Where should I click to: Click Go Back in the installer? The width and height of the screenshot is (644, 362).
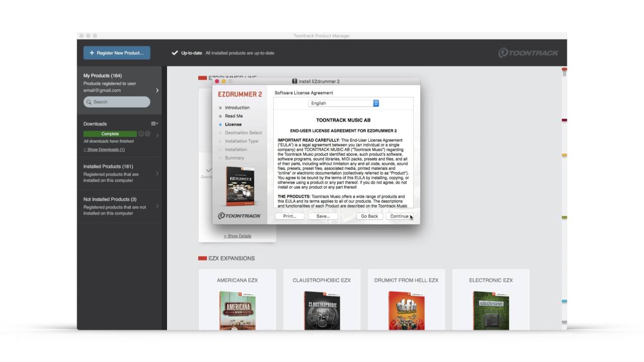[x=369, y=216]
